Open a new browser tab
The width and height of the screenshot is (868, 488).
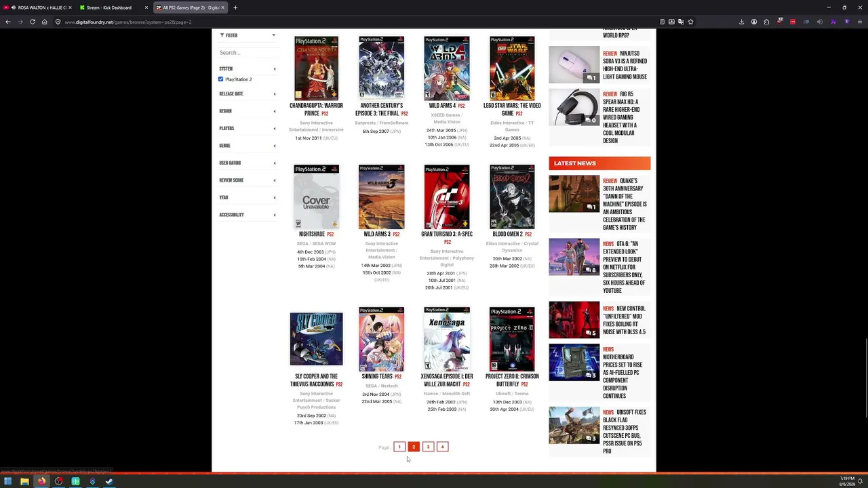(235, 7)
